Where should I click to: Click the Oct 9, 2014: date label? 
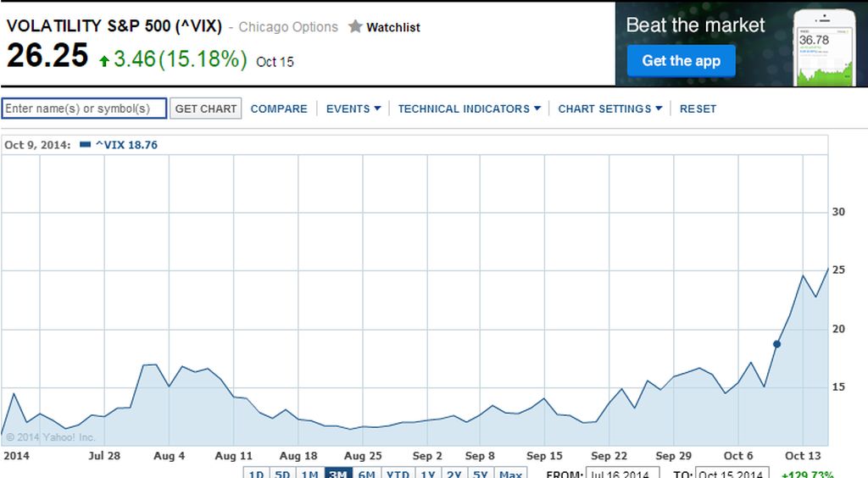pos(37,145)
